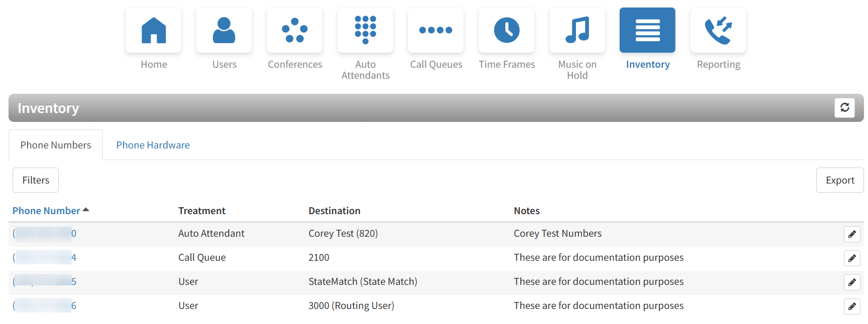Image resolution: width=868 pixels, height=324 pixels.
Task: Switch to the Phone Hardware tab
Action: [x=153, y=145]
